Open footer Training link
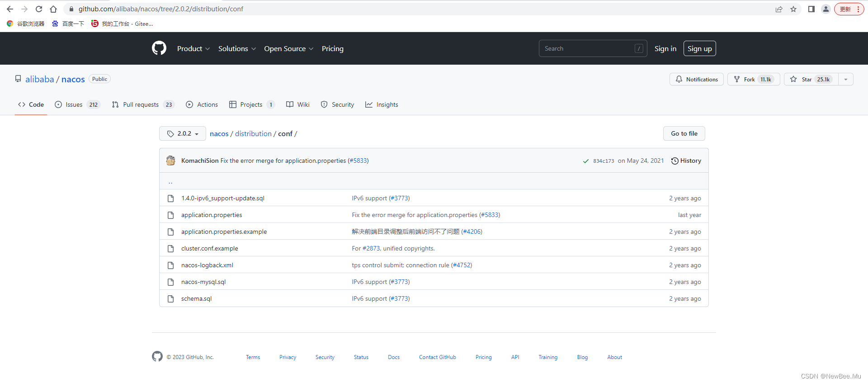 548,357
